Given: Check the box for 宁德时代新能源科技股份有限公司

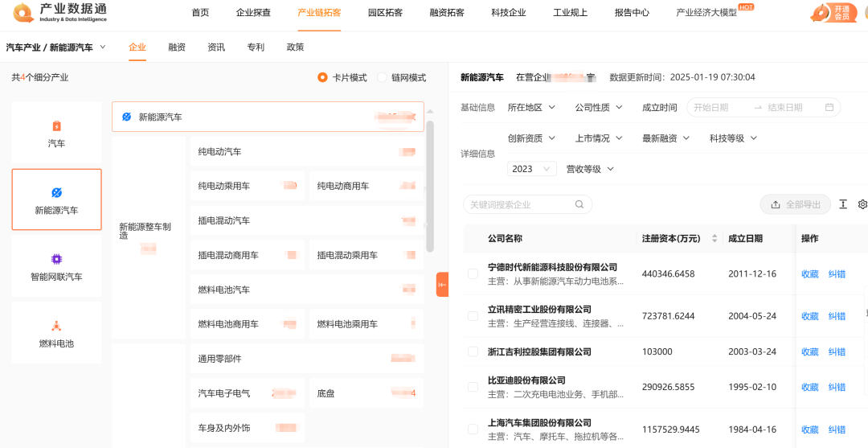Looking at the screenshot, I should tap(473, 273).
